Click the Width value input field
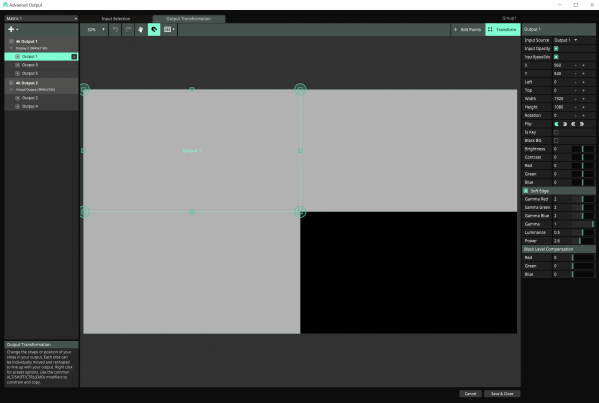599x403 pixels. 562,99
